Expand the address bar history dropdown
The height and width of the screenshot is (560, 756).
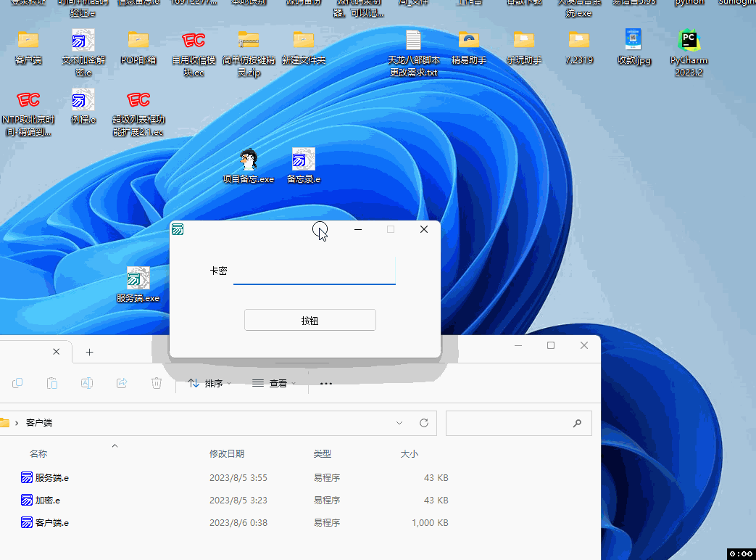point(399,423)
